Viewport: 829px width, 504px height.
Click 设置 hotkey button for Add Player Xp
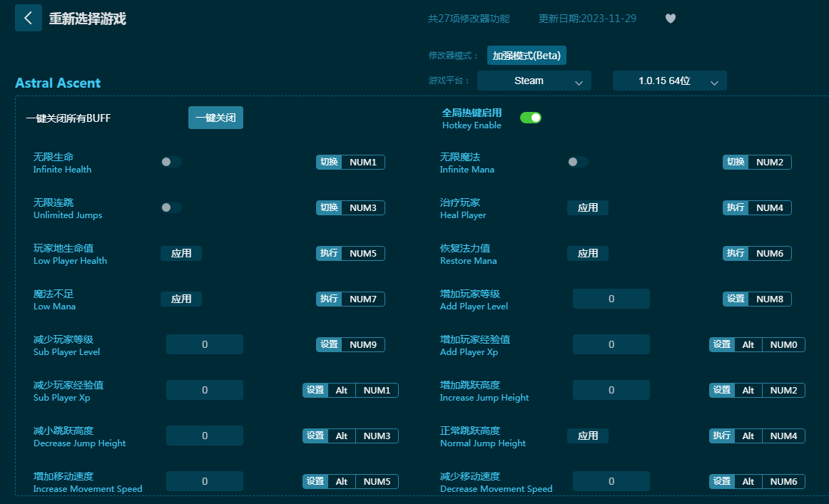coord(722,344)
